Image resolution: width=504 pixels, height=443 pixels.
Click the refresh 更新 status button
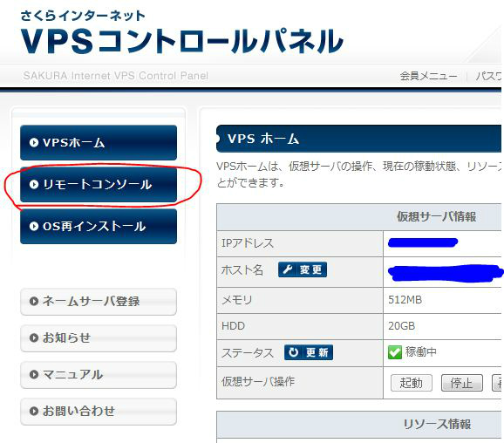[309, 352]
